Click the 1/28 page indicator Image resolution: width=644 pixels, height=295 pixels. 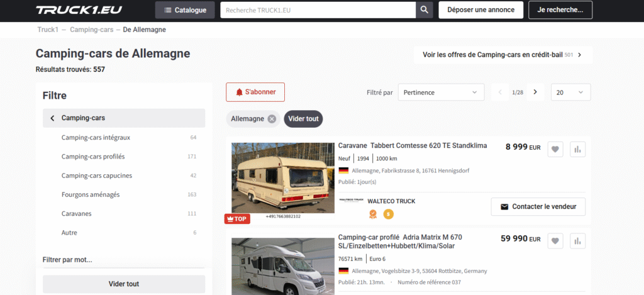click(x=518, y=92)
